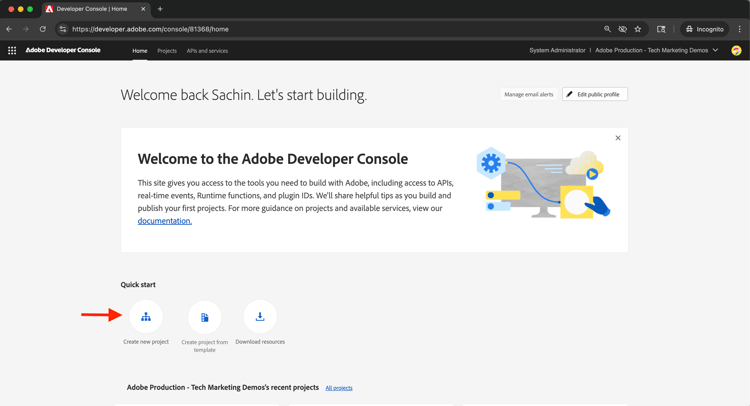Open the browser side panel icon
750x406 pixels.
click(661, 29)
